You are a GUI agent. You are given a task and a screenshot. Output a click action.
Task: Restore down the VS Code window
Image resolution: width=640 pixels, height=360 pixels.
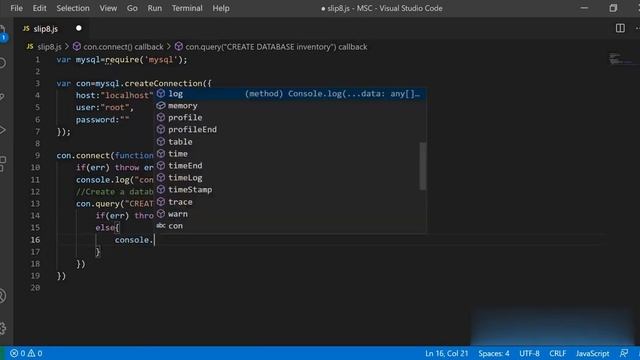pyautogui.click(x=613, y=8)
